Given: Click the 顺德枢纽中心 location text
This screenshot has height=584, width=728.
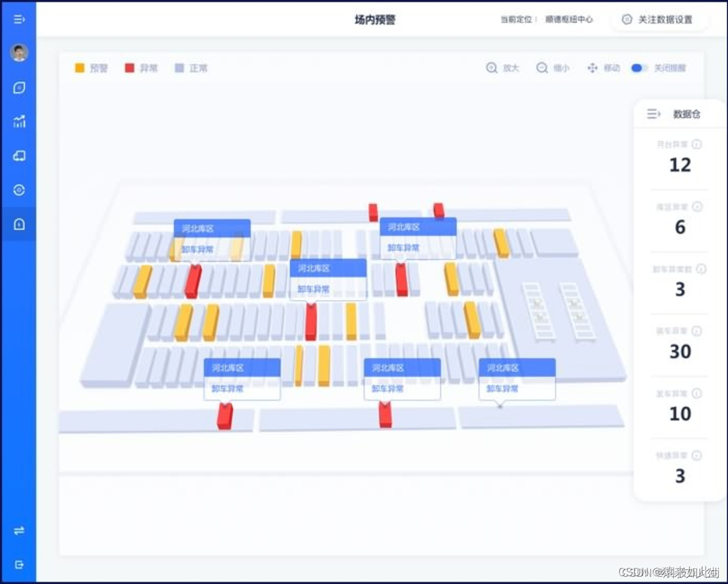Looking at the screenshot, I should 569,19.
